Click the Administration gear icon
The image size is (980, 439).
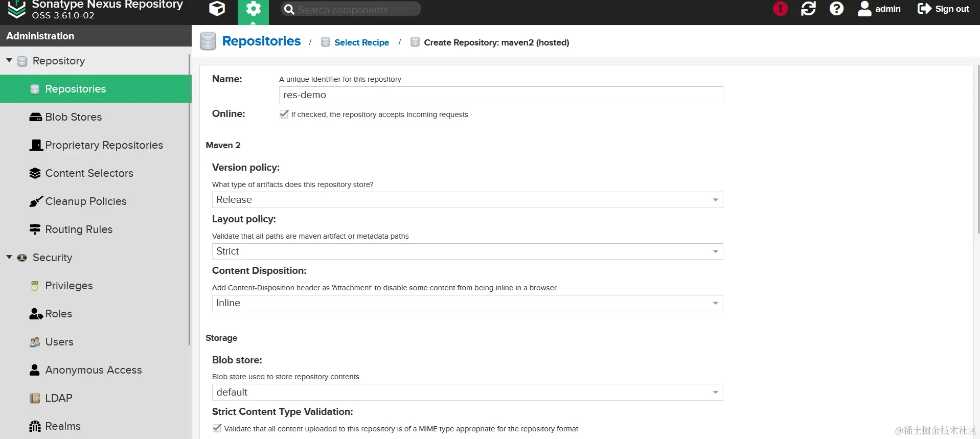(253, 9)
